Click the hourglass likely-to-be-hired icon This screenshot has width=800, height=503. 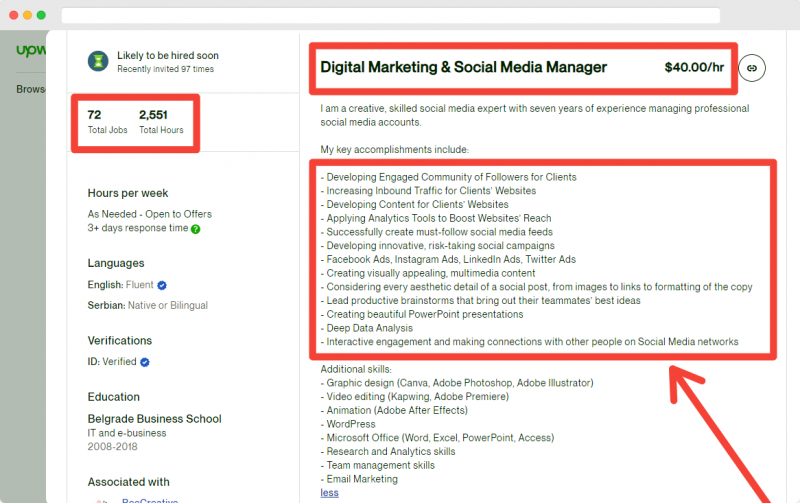98,61
